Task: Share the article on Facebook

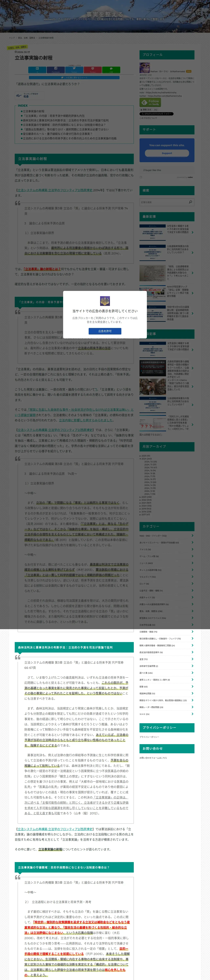Action: pyautogui.click(x=56, y=70)
